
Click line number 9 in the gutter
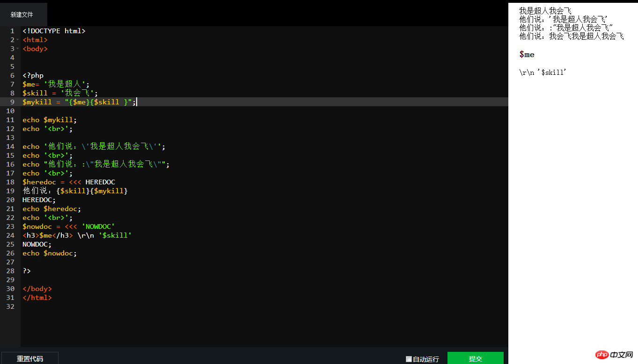click(x=12, y=102)
